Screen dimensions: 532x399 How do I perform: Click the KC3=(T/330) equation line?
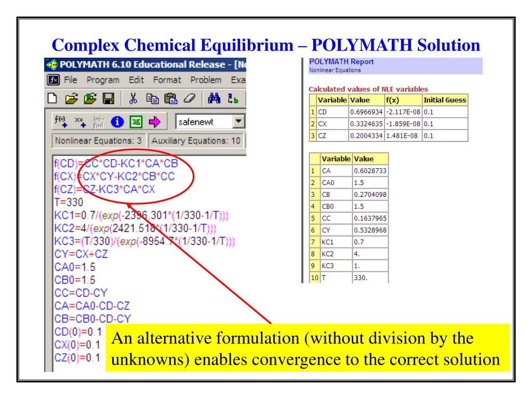click(144, 241)
